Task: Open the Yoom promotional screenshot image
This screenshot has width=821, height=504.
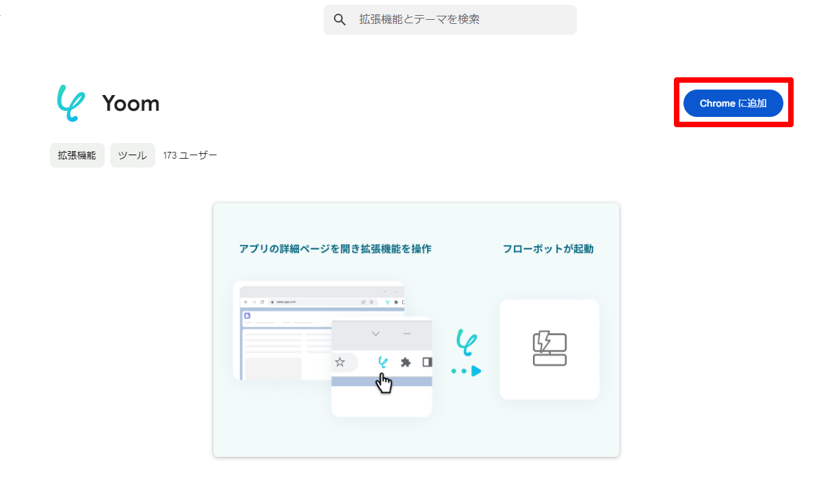Action: (x=416, y=330)
